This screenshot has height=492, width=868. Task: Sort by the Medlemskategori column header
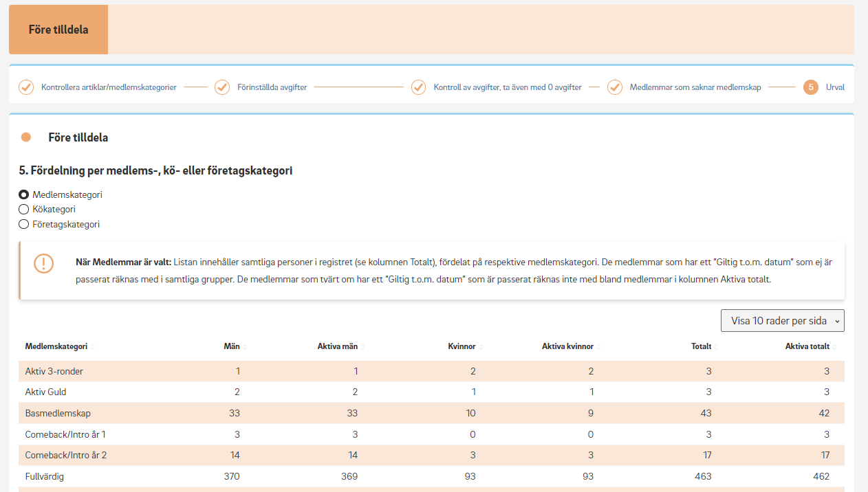click(x=56, y=346)
